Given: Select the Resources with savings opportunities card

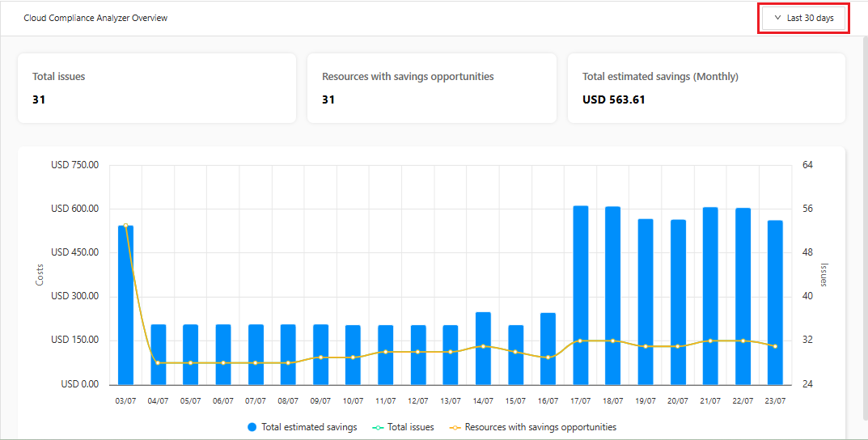Looking at the screenshot, I should tap(431, 88).
